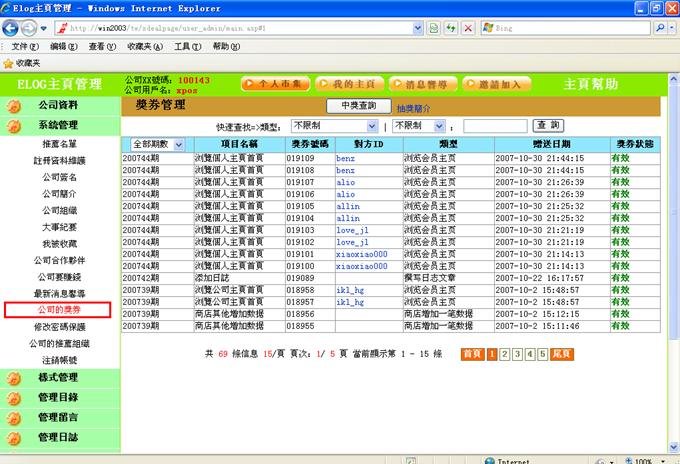Click the quick search text field
The height and width of the screenshot is (464, 680).
click(494, 126)
